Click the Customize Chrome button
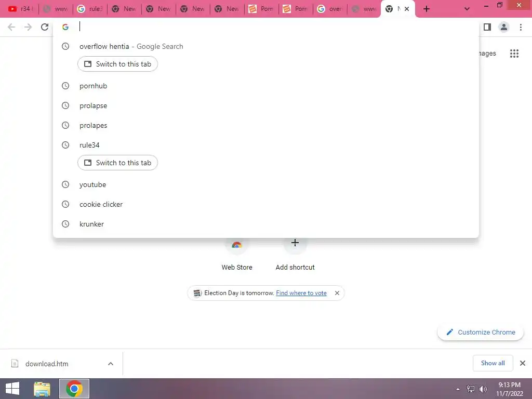 coord(481,332)
